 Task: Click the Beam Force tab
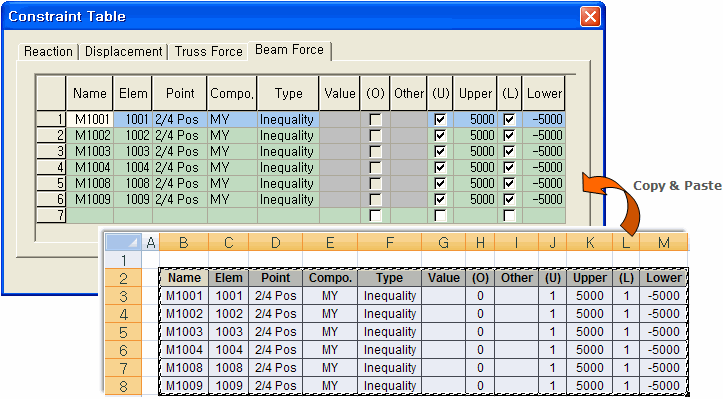coord(290,50)
